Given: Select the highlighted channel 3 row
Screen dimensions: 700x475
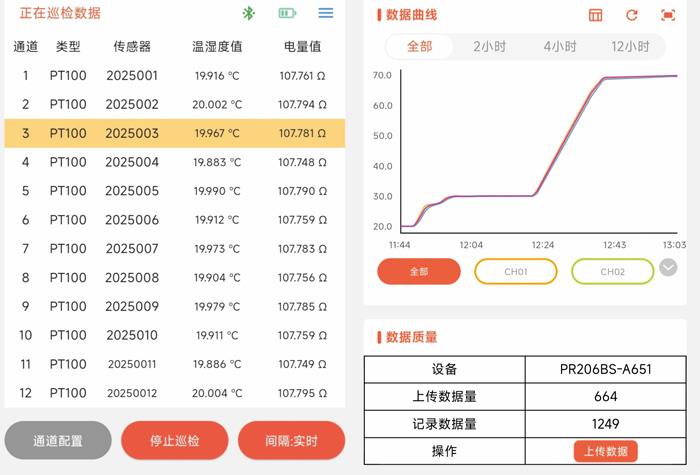Looking at the screenshot, I should tap(175, 133).
